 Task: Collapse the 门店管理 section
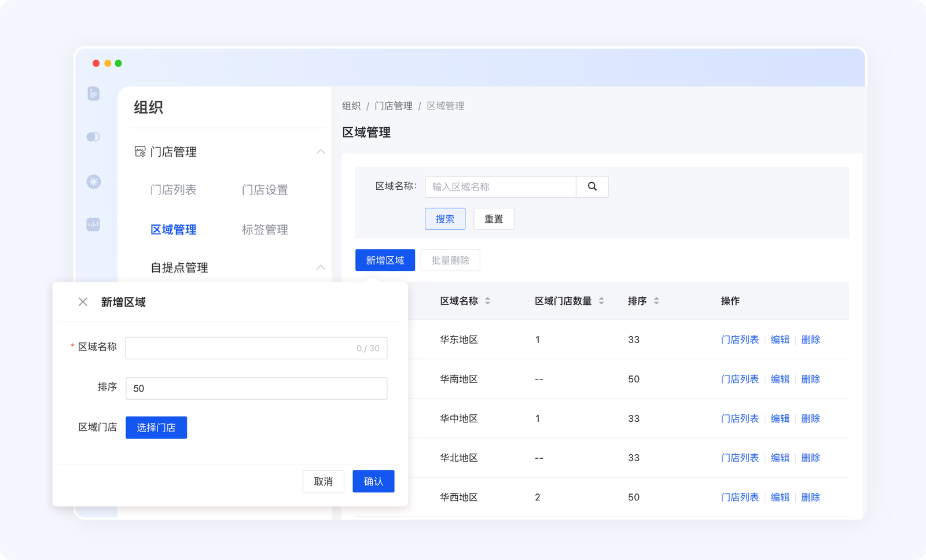pos(321,152)
